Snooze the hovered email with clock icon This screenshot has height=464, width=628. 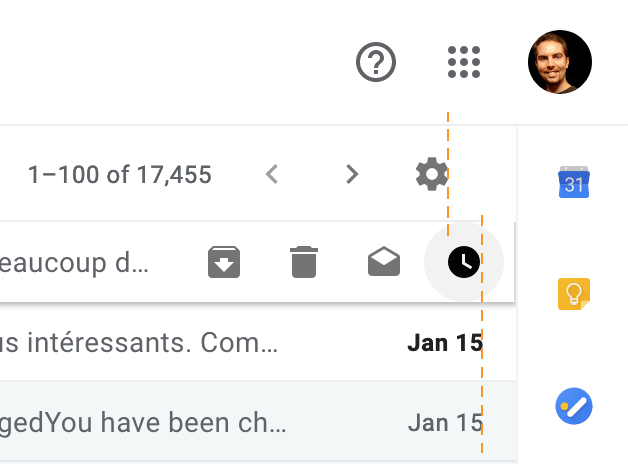(x=464, y=262)
